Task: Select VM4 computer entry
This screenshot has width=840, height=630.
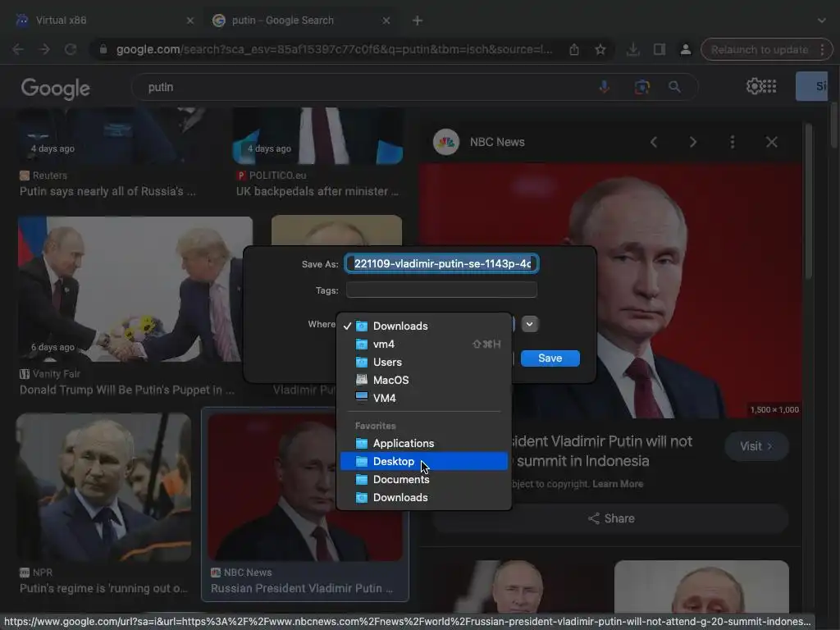Action: click(x=423, y=398)
